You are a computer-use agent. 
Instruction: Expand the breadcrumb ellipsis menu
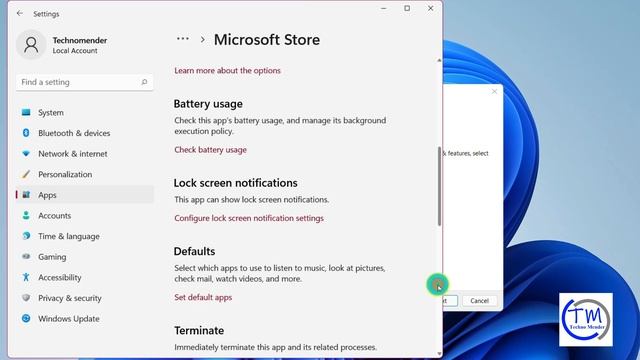182,39
